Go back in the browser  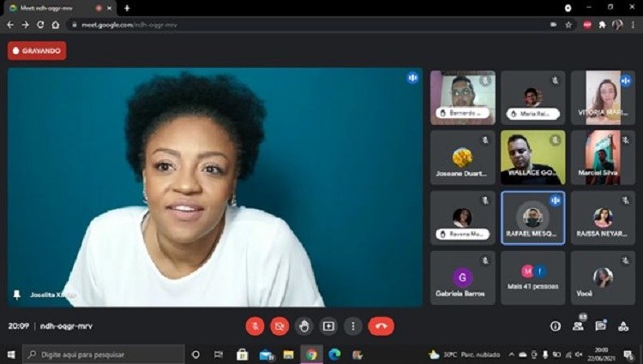click(x=10, y=25)
